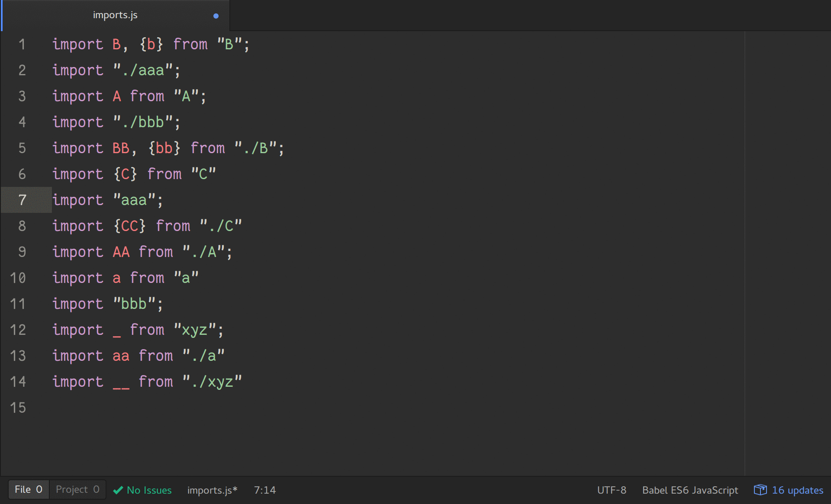Open the 7:14 cursor position go-to-line

(x=264, y=490)
